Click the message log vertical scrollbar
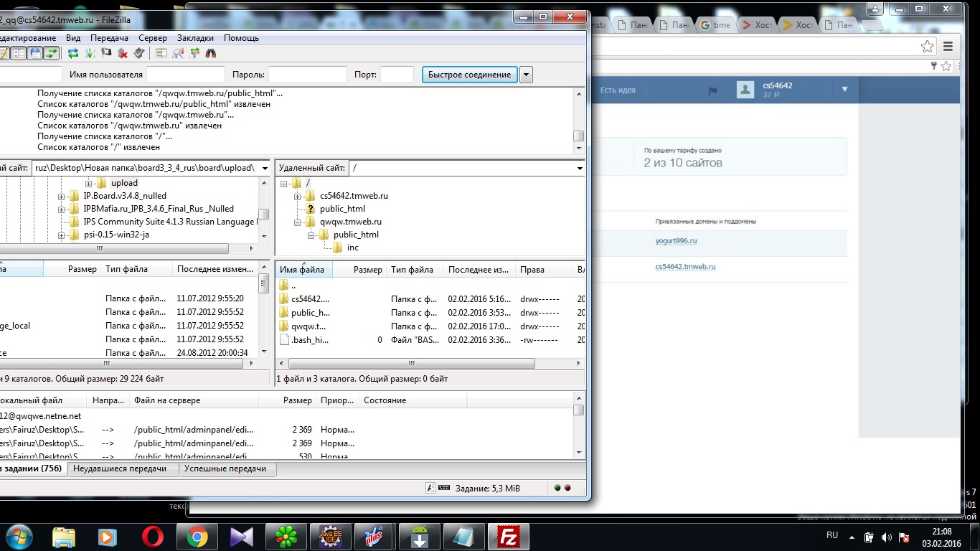980x551 pixels. pyautogui.click(x=578, y=121)
